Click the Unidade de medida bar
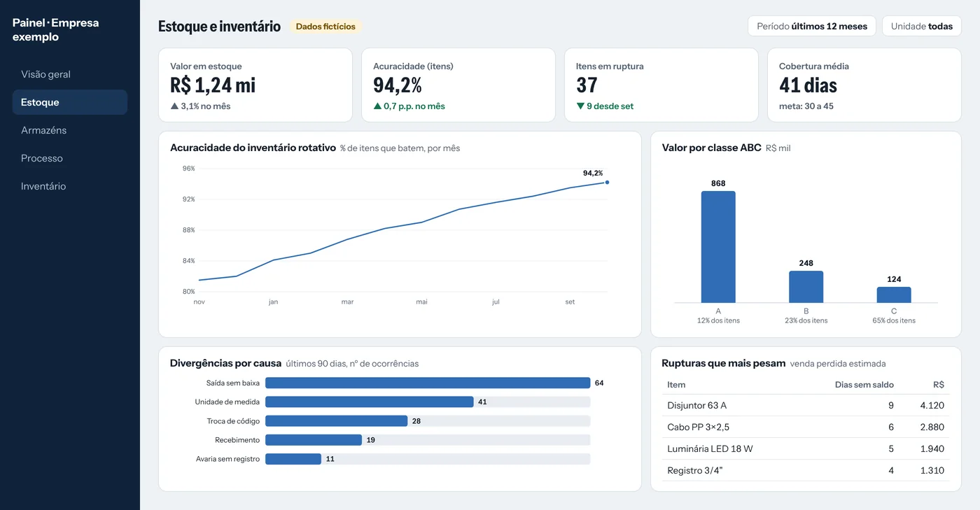This screenshot has width=980, height=510. [370, 402]
